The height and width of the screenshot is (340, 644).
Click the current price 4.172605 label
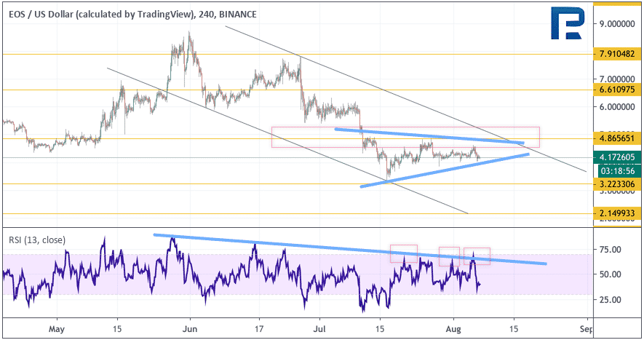point(617,157)
